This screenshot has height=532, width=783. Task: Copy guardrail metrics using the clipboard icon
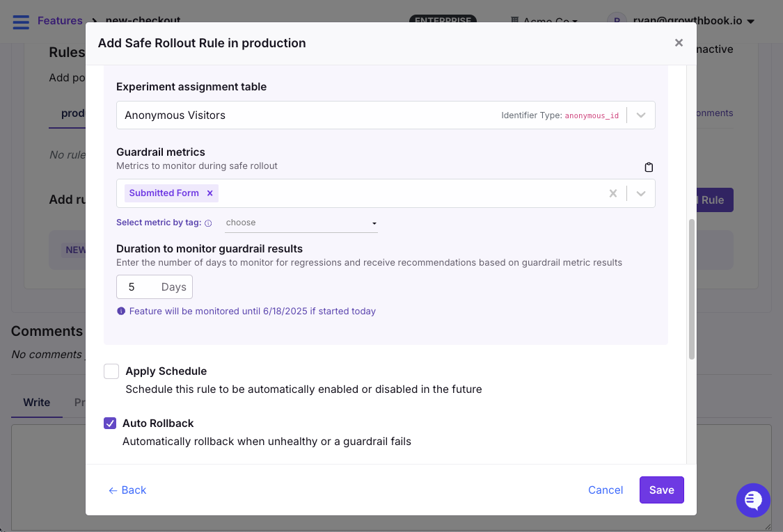tap(648, 167)
